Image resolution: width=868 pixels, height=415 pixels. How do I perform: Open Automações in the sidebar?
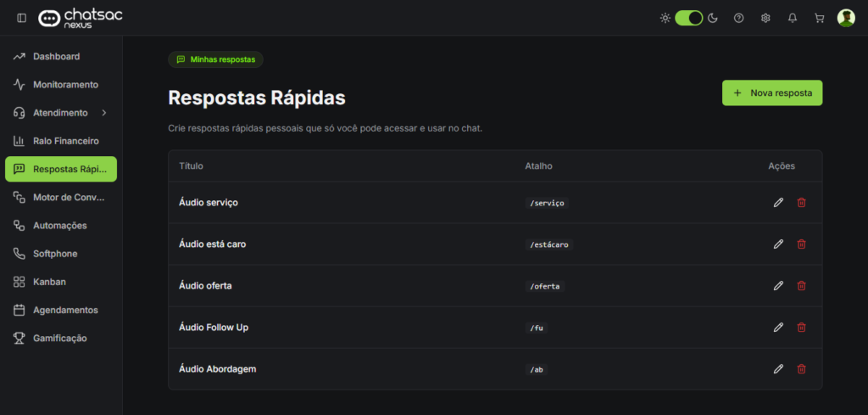(x=61, y=226)
